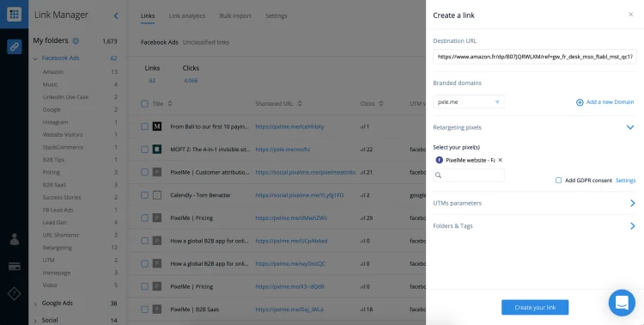
Task: Open the pxle.me/moftz shortened link
Action: click(283, 150)
